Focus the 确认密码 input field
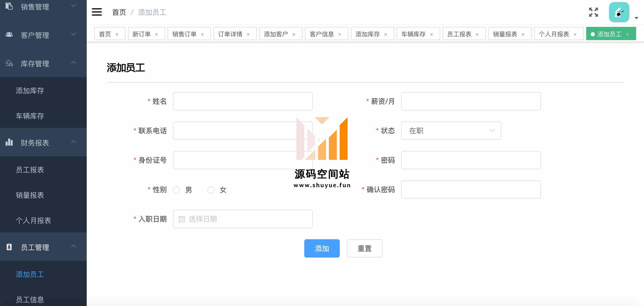 [x=471, y=190]
